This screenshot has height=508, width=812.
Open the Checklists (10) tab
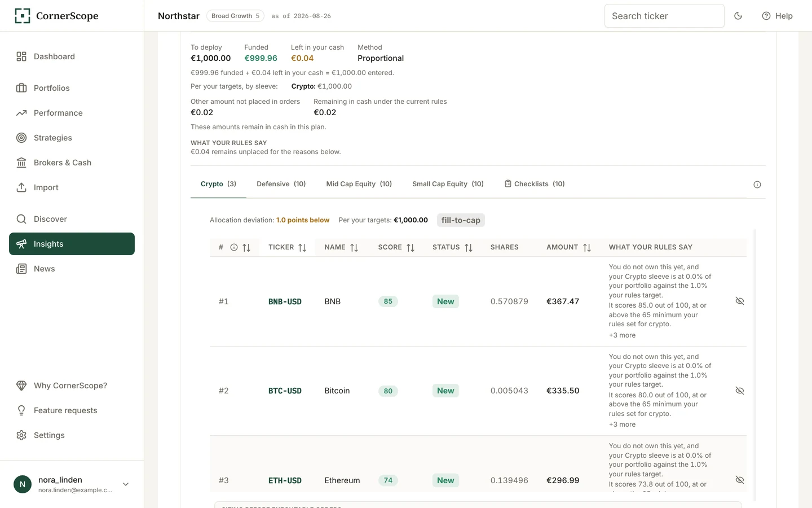click(534, 184)
